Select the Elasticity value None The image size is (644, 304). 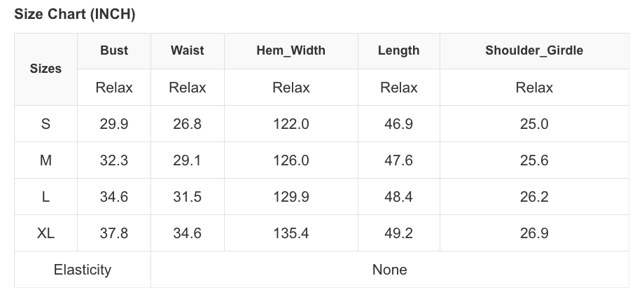(389, 270)
